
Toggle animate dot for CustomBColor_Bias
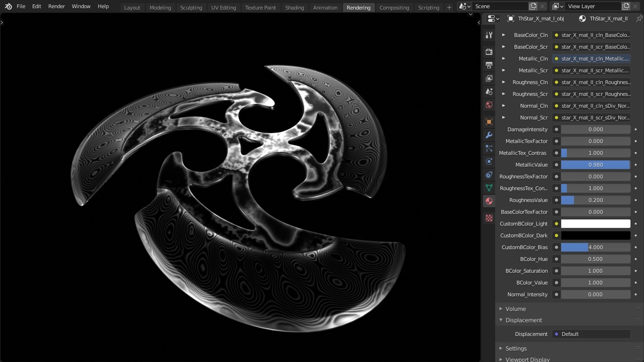pos(636,247)
